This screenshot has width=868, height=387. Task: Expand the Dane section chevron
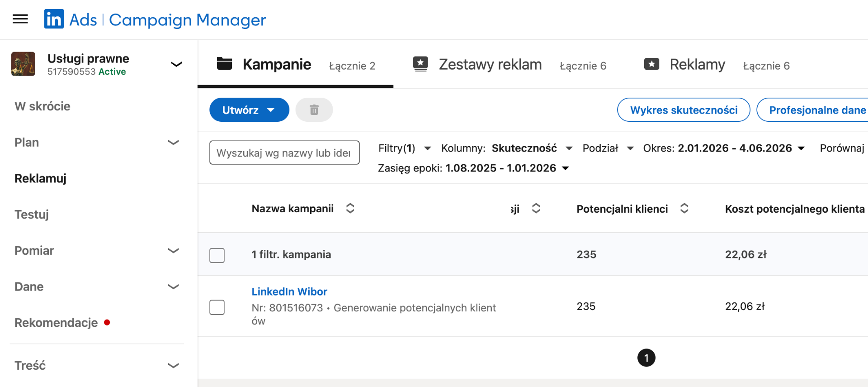(174, 287)
